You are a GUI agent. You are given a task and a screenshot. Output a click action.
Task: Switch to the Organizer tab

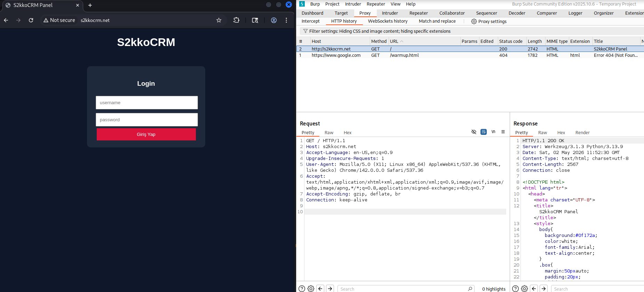[x=604, y=13]
